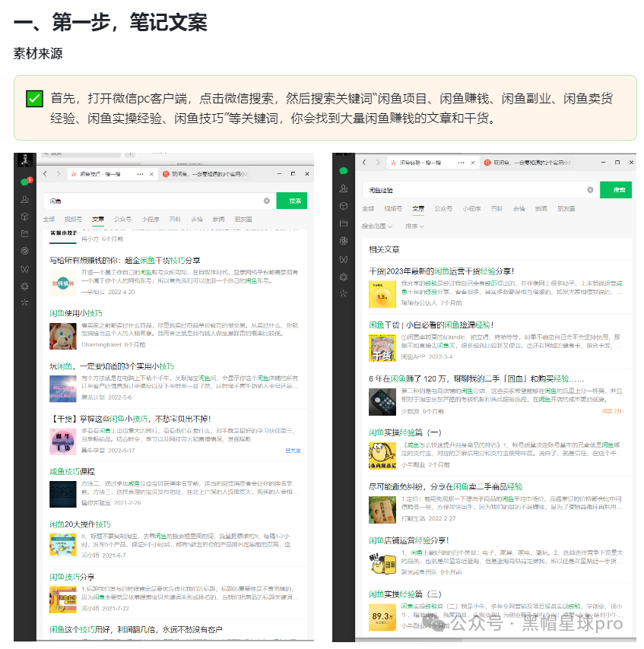The height and width of the screenshot is (649, 644).
Task: Open article 咸鱼技巧课程
Action: [72, 471]
